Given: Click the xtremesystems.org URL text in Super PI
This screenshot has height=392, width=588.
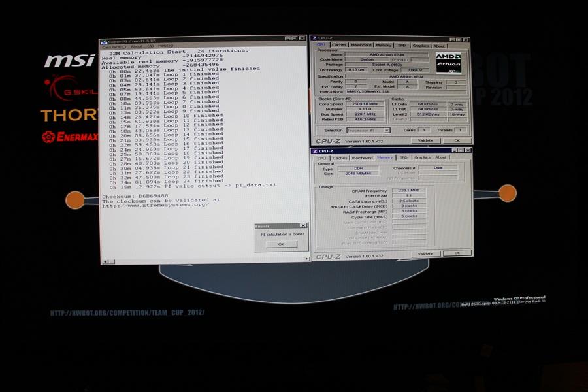Looking at the screenshot, I should click(155, 205).
